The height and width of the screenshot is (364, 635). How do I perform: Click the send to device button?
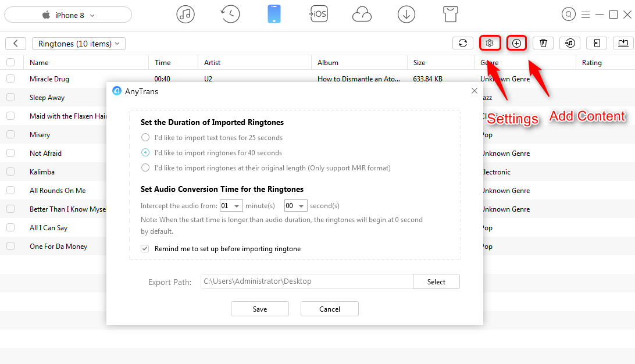tap(597, 44)
